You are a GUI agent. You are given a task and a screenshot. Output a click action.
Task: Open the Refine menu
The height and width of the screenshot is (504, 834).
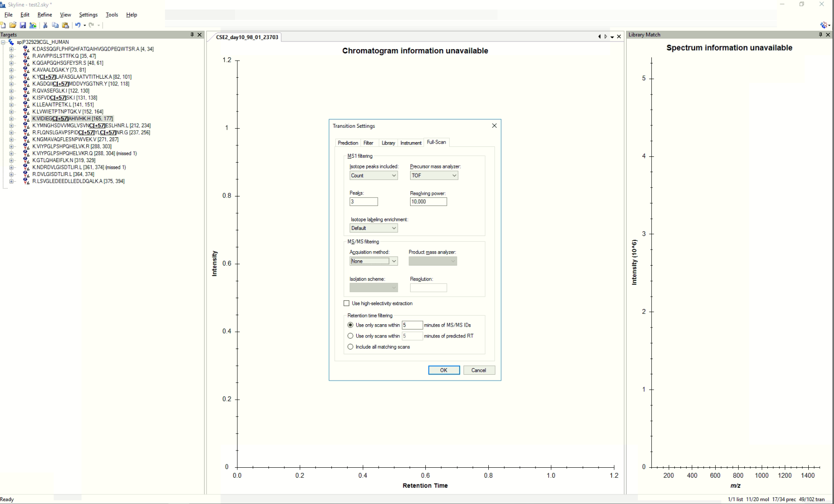coord(45,15)
